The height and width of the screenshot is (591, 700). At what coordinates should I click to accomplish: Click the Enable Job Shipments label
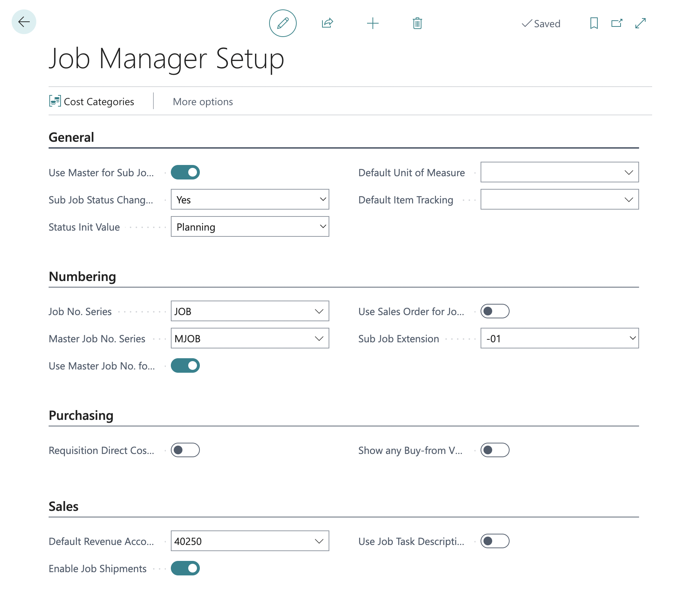[98, 569]
